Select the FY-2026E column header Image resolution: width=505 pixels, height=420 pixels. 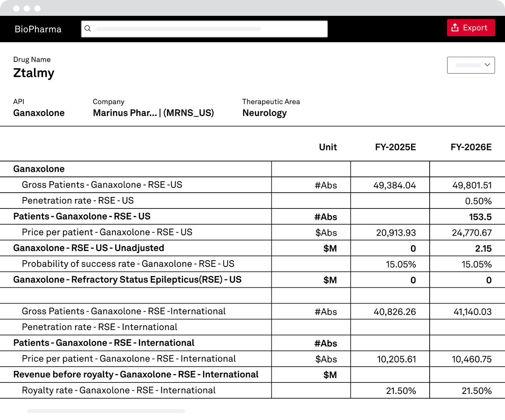pos(471,147)
